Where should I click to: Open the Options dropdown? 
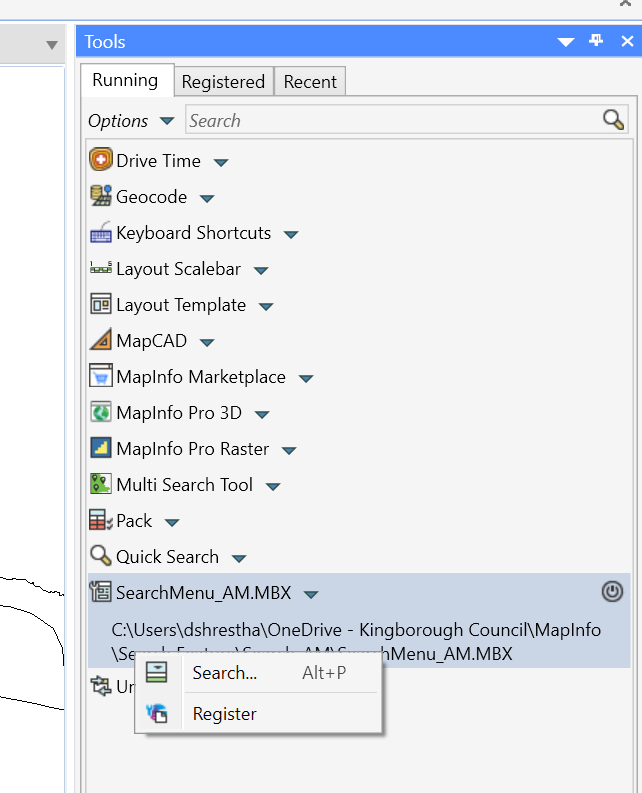[131, 121]
